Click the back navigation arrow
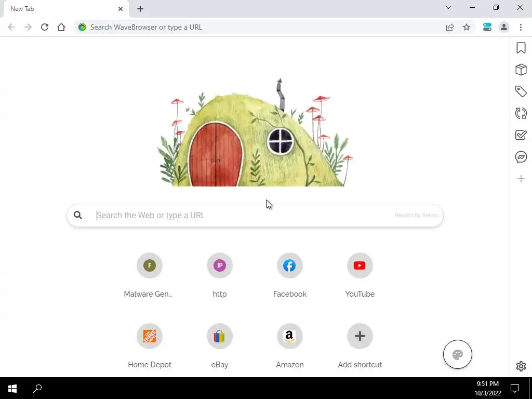 coord(11,27)
